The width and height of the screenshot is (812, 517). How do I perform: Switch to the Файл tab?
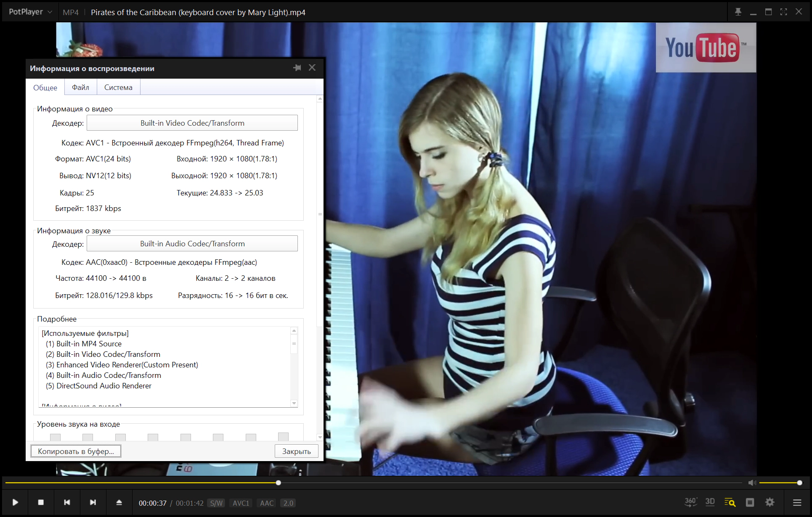coord(80,87)
